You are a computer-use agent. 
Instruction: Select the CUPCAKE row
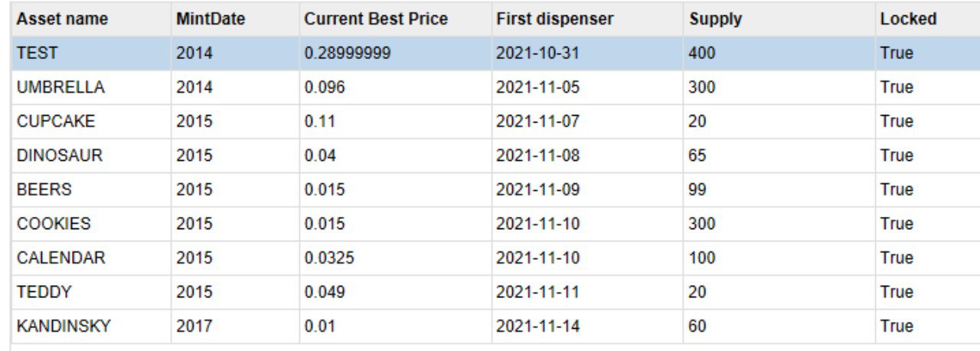coord(495,121)
